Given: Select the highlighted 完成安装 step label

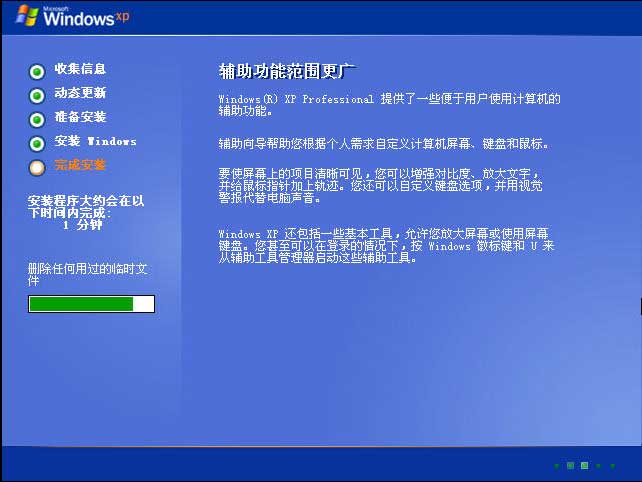Looking at the screenshot, I should 80,165.
